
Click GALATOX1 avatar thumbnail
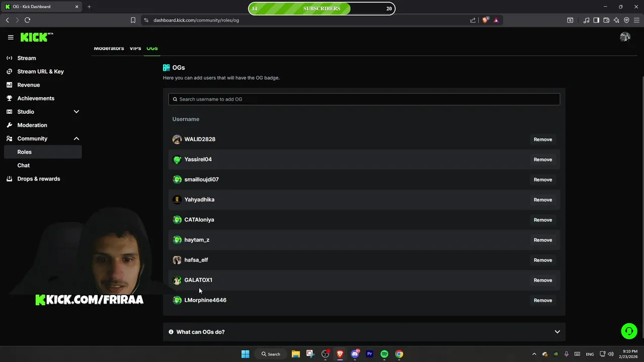coord(177,280)
